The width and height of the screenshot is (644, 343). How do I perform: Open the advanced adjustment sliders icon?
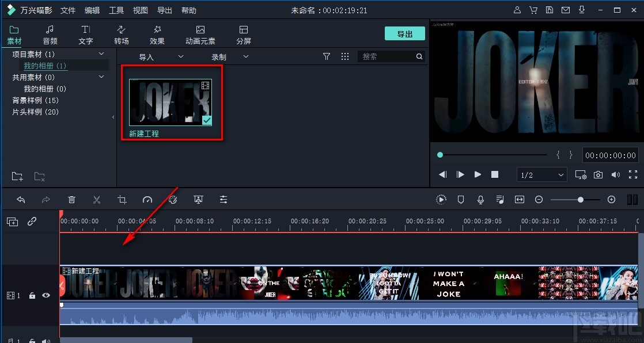pyautogui.click(x=223, y=200)
